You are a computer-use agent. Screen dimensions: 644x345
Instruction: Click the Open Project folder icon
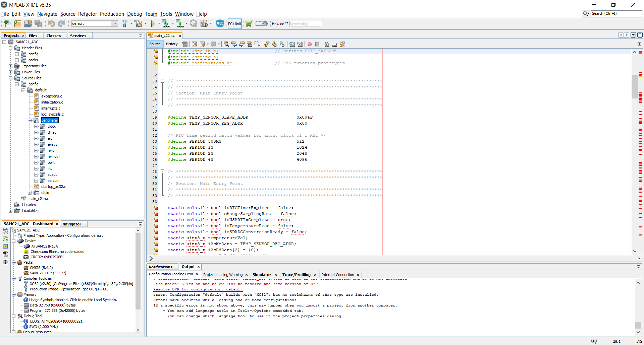28,23
